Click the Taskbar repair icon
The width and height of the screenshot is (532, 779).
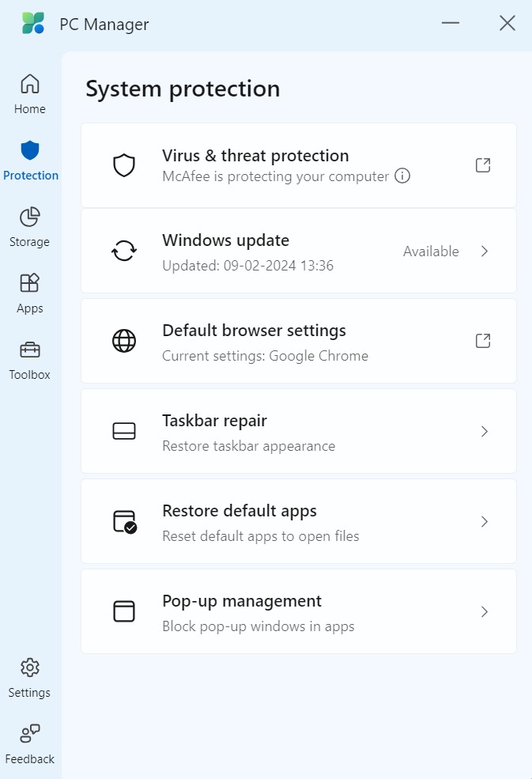[x=124, y=431]
